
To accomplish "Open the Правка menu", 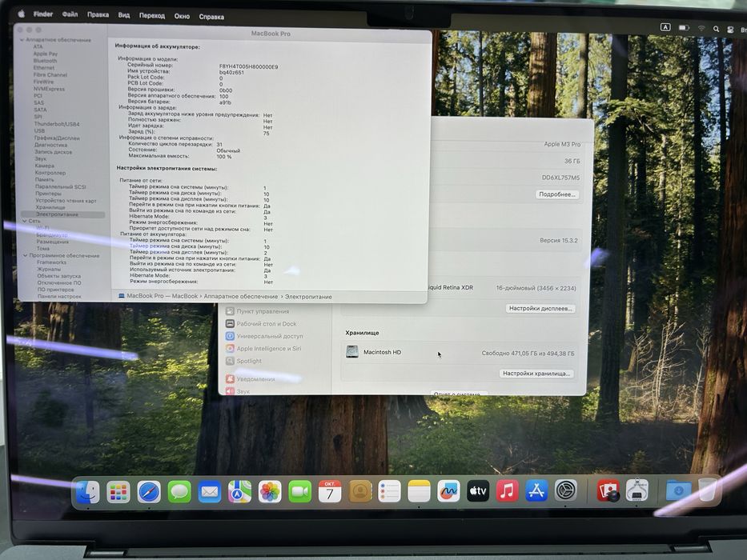I will pos(98,14).
